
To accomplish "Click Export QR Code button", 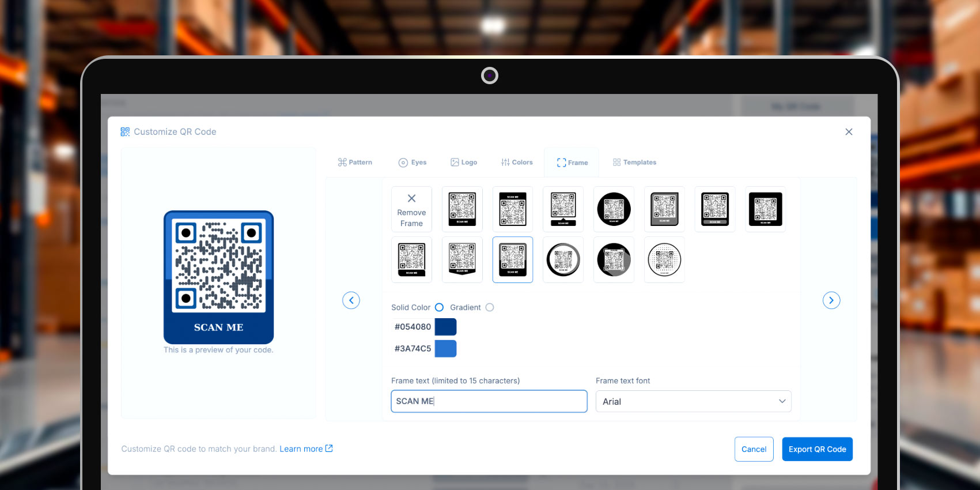I will 817,449.
